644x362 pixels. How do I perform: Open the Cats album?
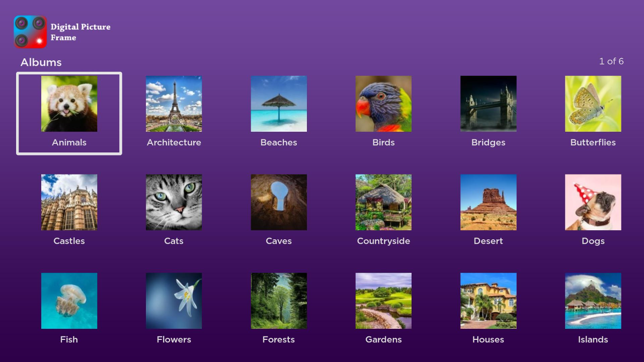pyautogui.click(x=174, y=202)
